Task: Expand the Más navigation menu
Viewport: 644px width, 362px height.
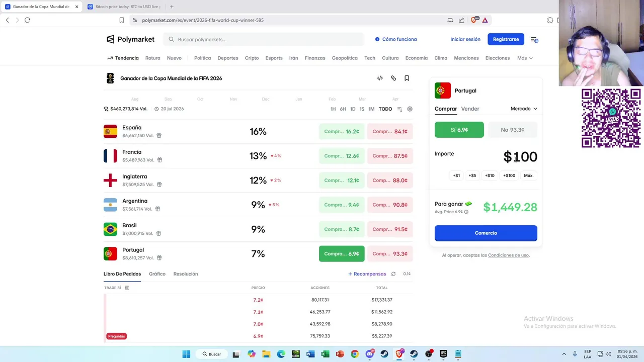Action: click(525, 58)
